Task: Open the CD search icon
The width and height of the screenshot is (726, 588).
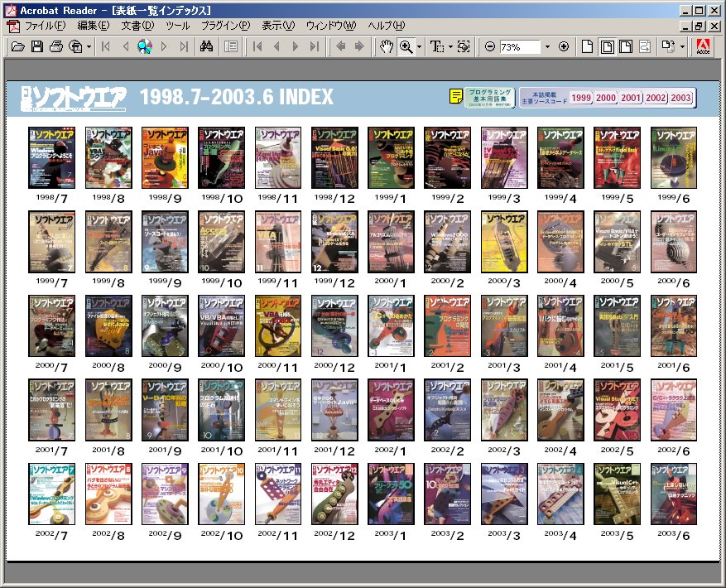Action: click(x=145, y=46)
